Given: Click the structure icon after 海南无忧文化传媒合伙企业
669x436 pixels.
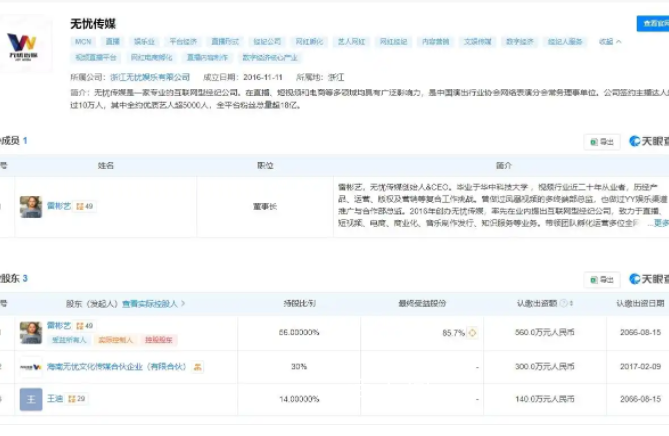Looking at the screenshot, I should click(198, 367).
